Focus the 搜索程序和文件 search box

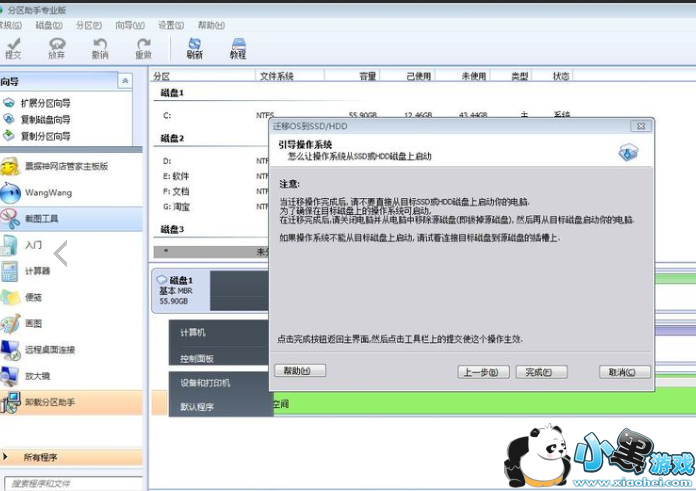[73, 483]
